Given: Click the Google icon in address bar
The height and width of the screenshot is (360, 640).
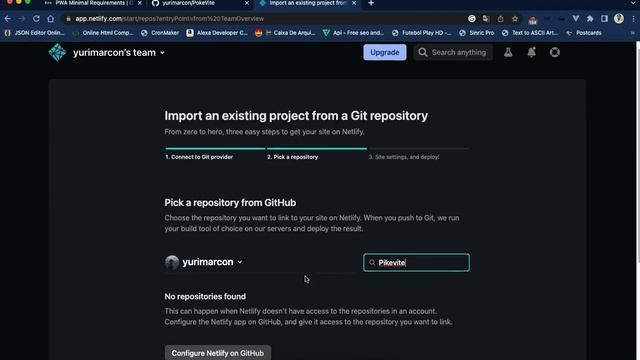Looking at the screenshot, I should tap(471, 19).
